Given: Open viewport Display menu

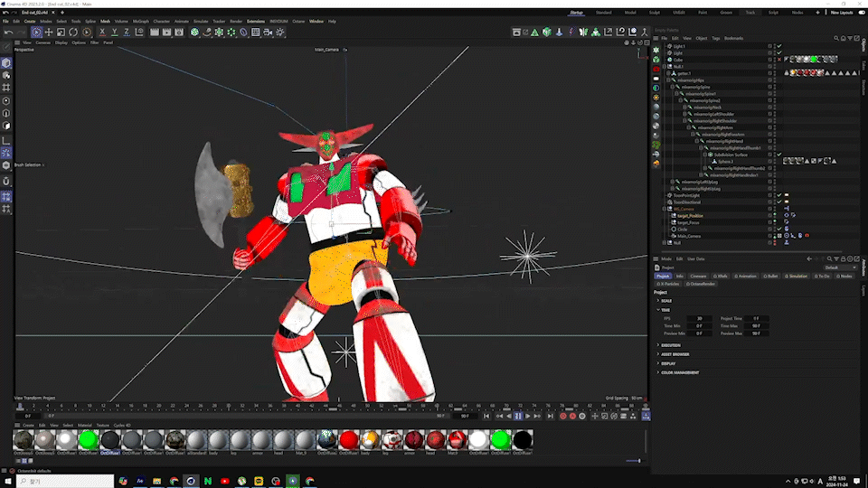Looking at the screenshot, I should coord(61,42).
